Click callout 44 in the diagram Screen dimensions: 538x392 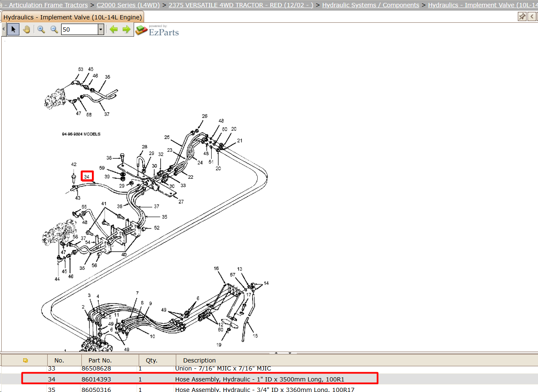coord(57,279)
